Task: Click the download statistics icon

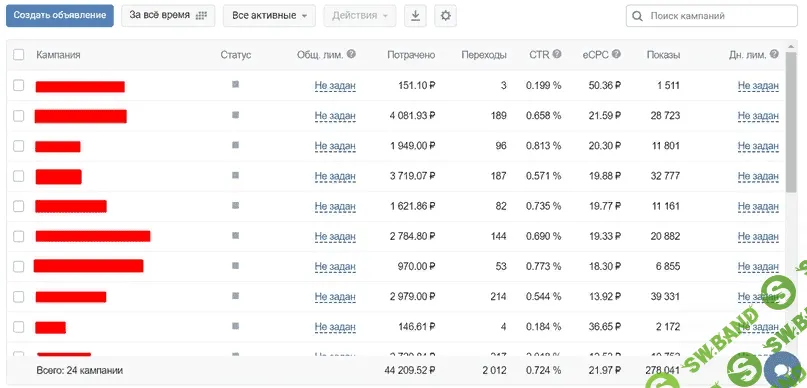Action: [415, 16]
